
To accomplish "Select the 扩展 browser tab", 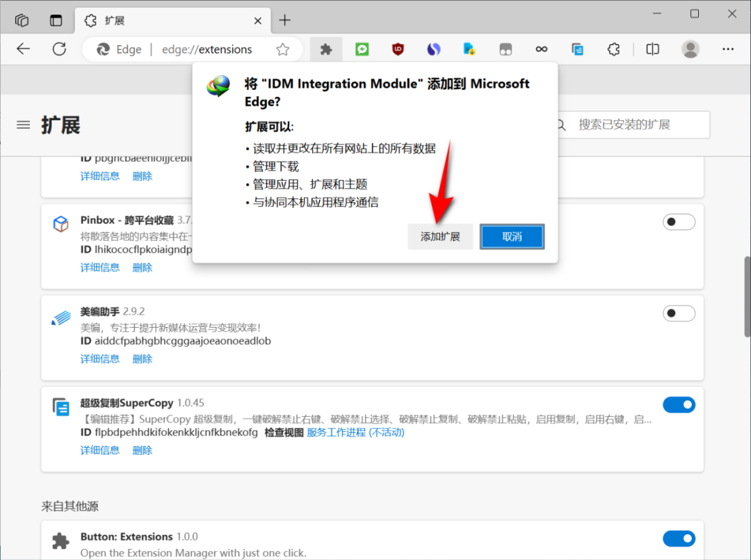I will (172, 21).
